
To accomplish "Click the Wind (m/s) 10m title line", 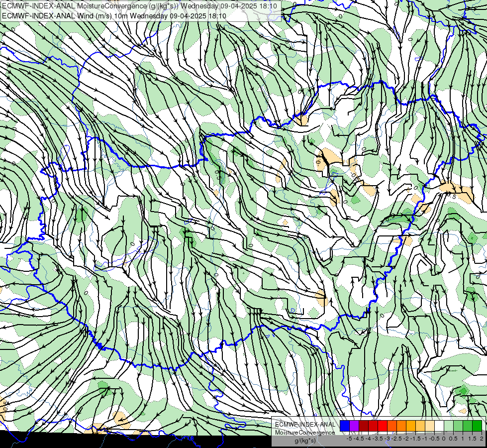I will pyautogui.click(x=114, y=16).
